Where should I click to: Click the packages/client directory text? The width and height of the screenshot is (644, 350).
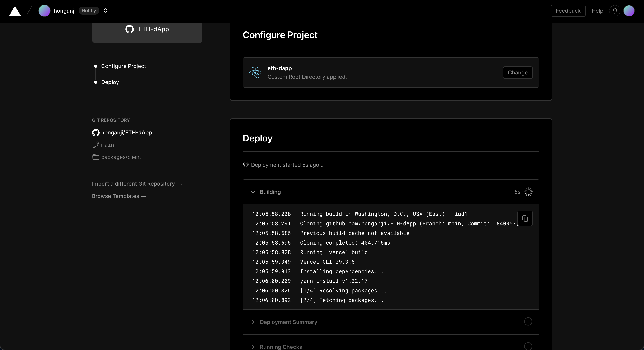[121, 157]
